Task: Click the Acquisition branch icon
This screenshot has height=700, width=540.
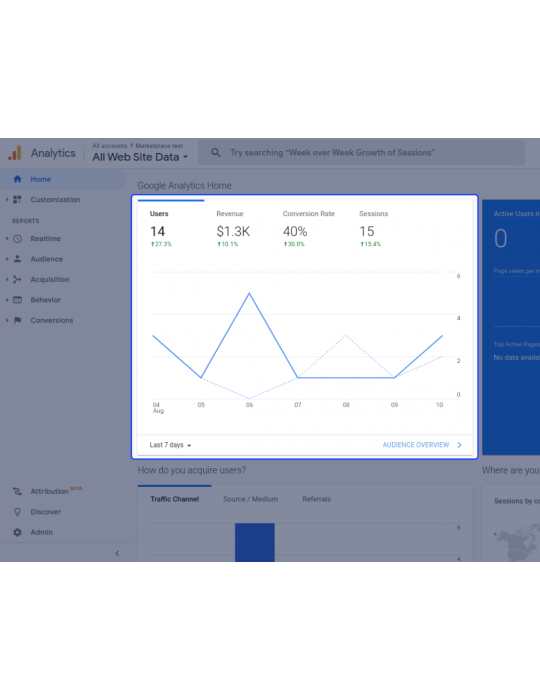Action: (x=17, y=279)
